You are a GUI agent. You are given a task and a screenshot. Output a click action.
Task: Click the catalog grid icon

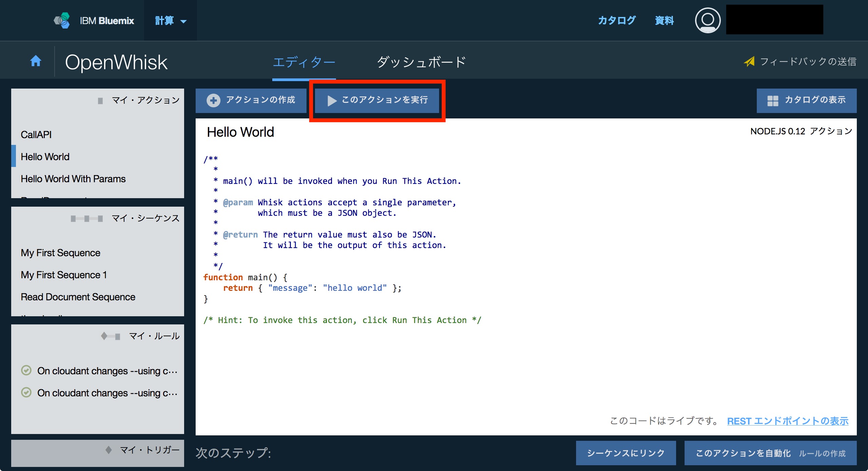click(x=773, y=100)
